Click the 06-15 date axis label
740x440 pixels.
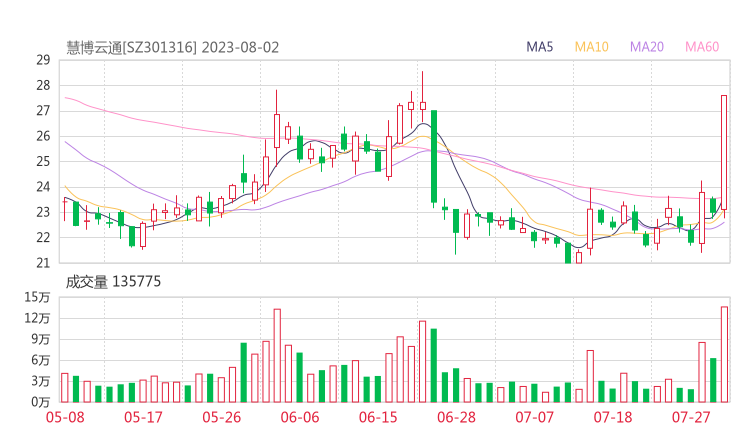378,417
